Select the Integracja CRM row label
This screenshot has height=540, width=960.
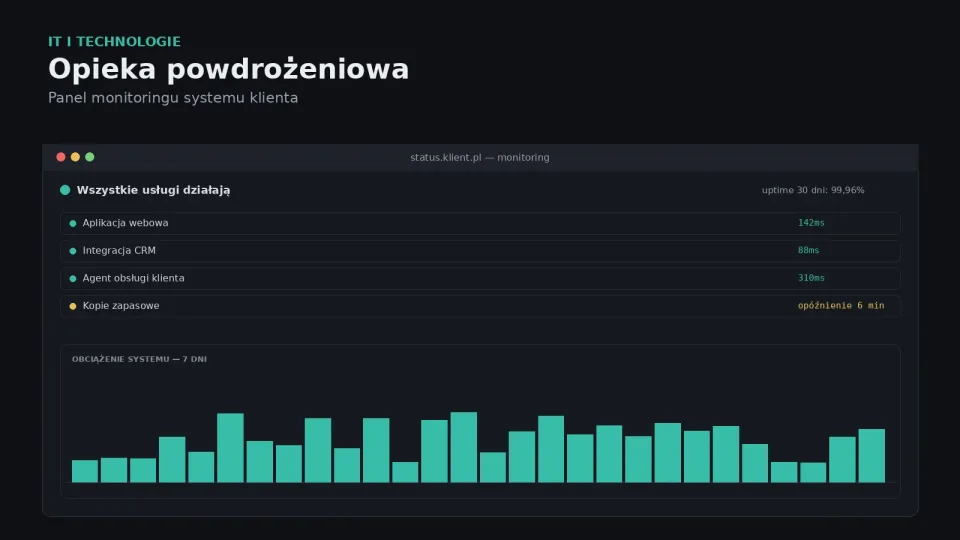[x=119, y=250]
